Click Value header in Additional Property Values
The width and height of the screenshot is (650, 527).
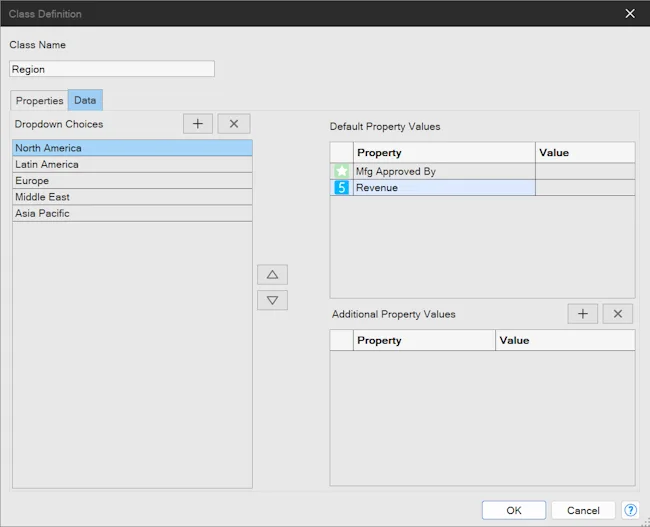(x=565, y=340)
